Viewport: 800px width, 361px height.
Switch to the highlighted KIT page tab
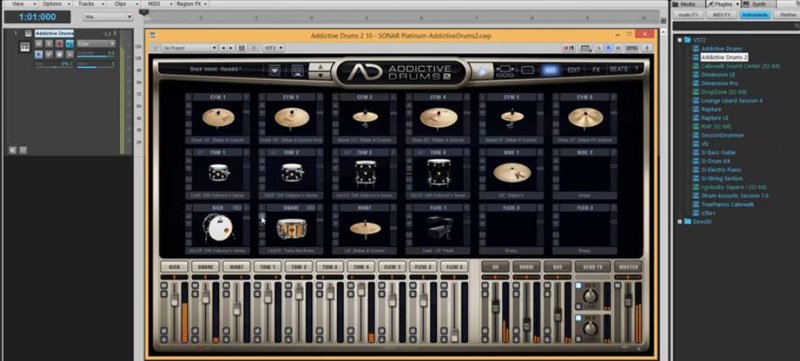pyautogui.click(x=551, y=70)
